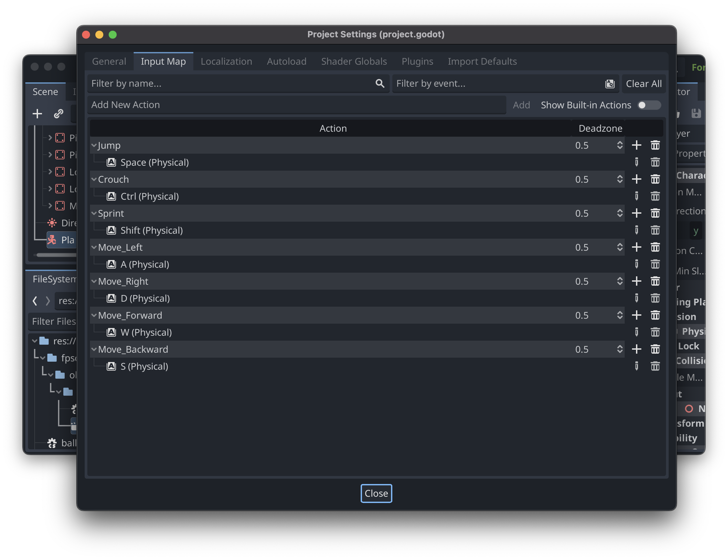Increase the Jump deadzone with its stepper
The image size is (728, 560).
pos(620,143)
